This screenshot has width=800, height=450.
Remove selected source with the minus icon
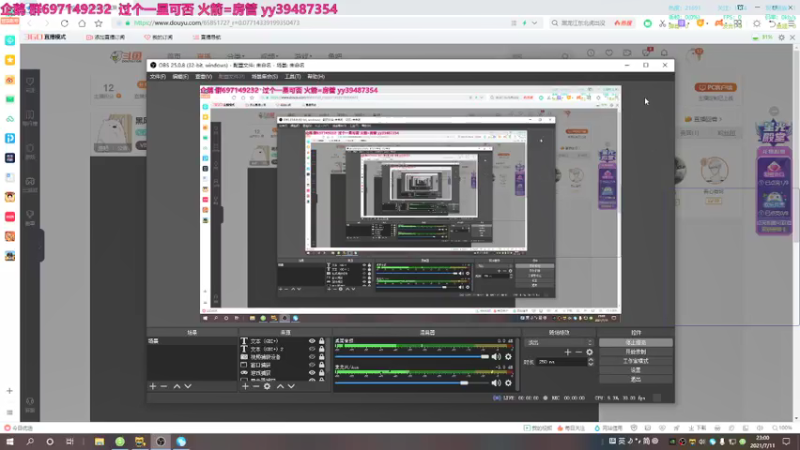pos(256,386)
